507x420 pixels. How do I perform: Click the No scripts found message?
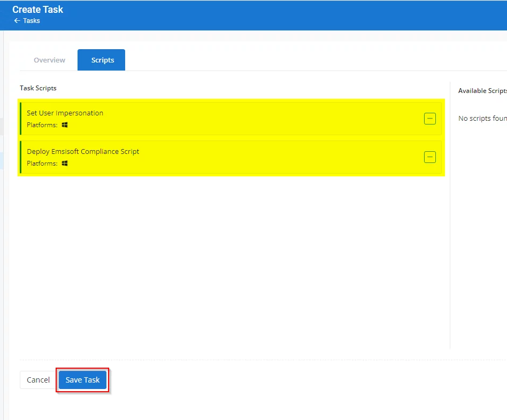pyautogui.click(x=482, y=119)
